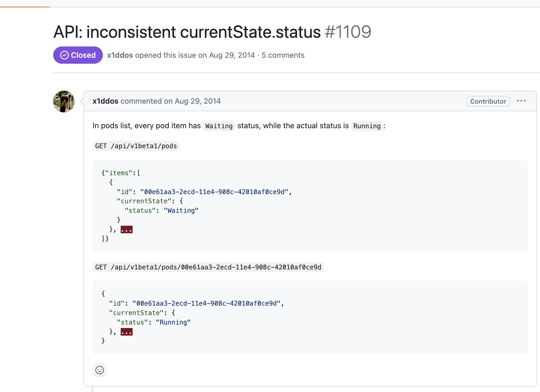Click the Contributor badge label
540x392 pixels.
pyautogui.click(x=488, y=101)
